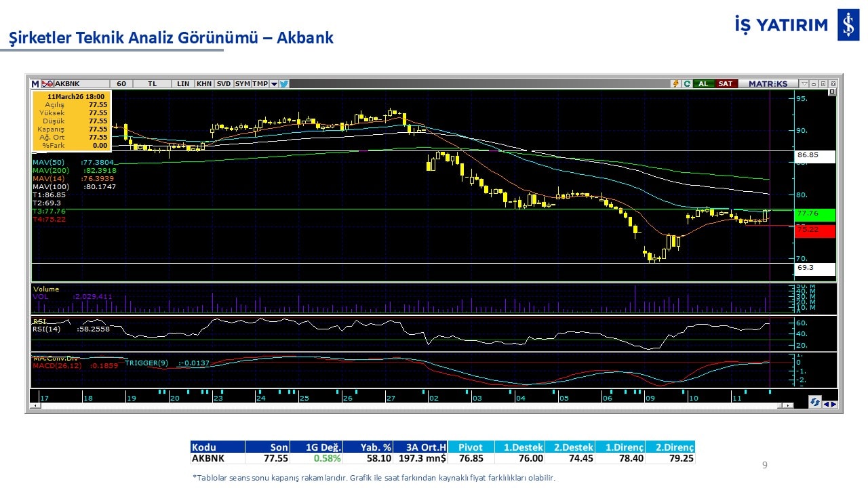The width and height of the screenshot is (868, 488).
Task: Select the TMP template item
Action: pyautogui.click(x=260, y=83)
